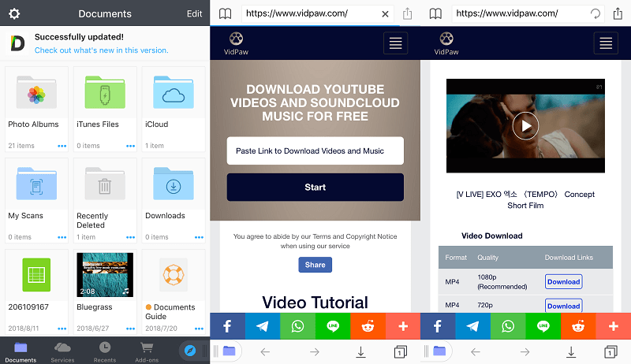The image size is (631, 364).
Task: Share the page via Facebook icon in the middle pane
Action: point(227,326)
